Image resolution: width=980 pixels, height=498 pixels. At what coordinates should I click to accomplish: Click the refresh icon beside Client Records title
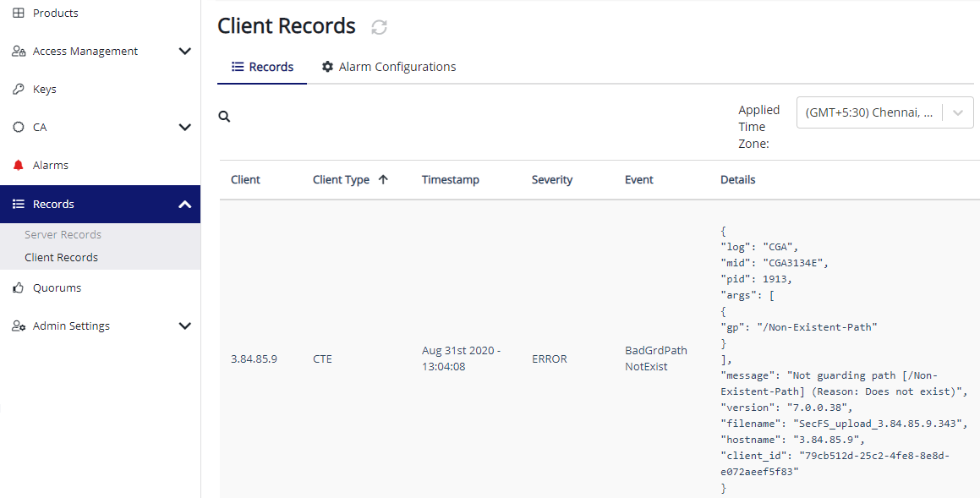[x=378, y=27]
